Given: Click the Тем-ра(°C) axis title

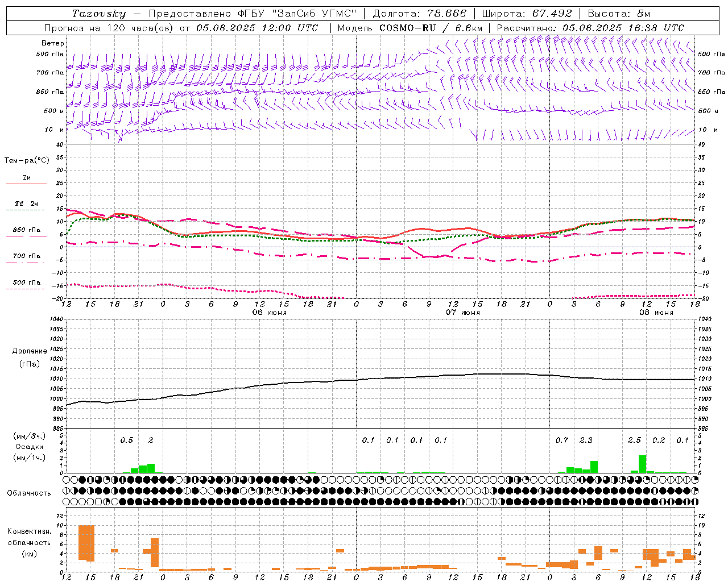Looking at the screenshot, I should [27, 161].
